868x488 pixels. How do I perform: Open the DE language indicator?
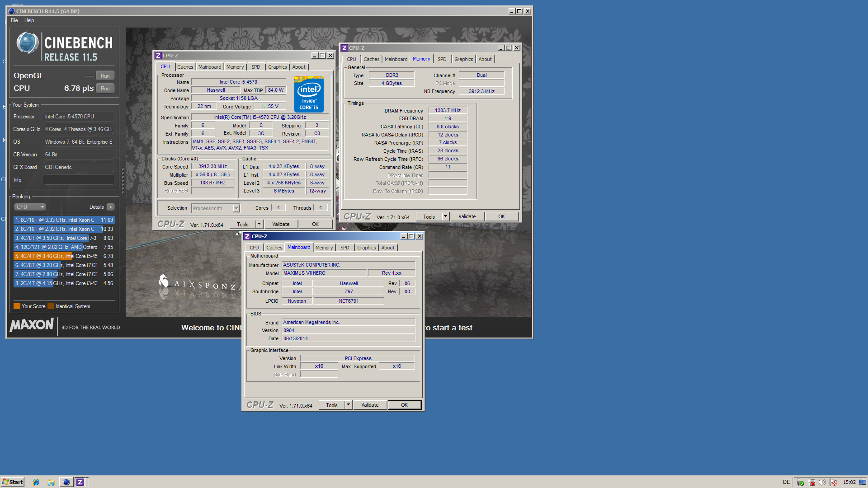tap(786, 482)
